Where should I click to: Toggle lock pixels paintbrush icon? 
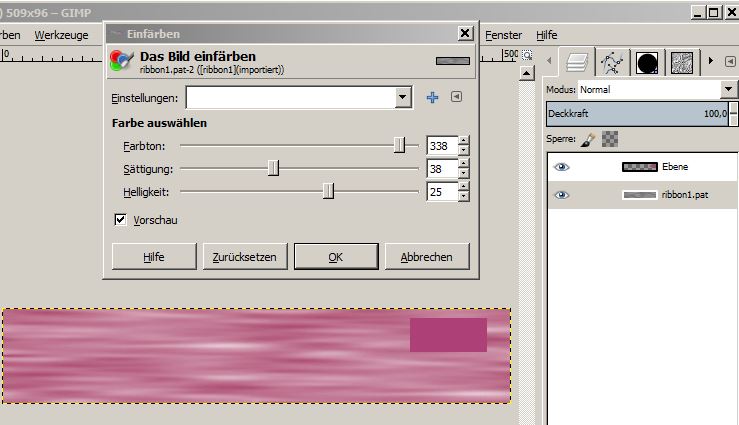tap(588, 139)
